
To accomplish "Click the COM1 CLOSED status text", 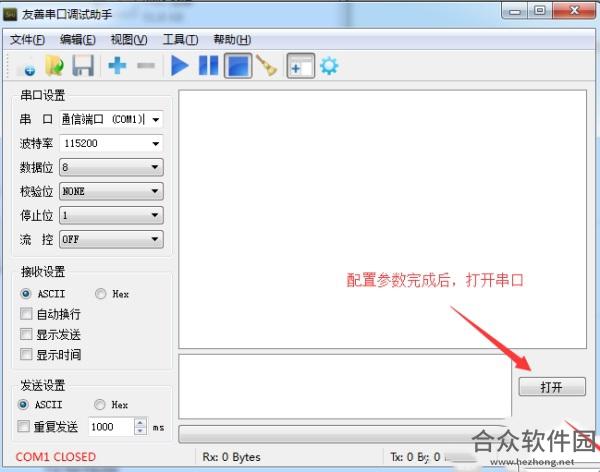I will coord(55,457).
